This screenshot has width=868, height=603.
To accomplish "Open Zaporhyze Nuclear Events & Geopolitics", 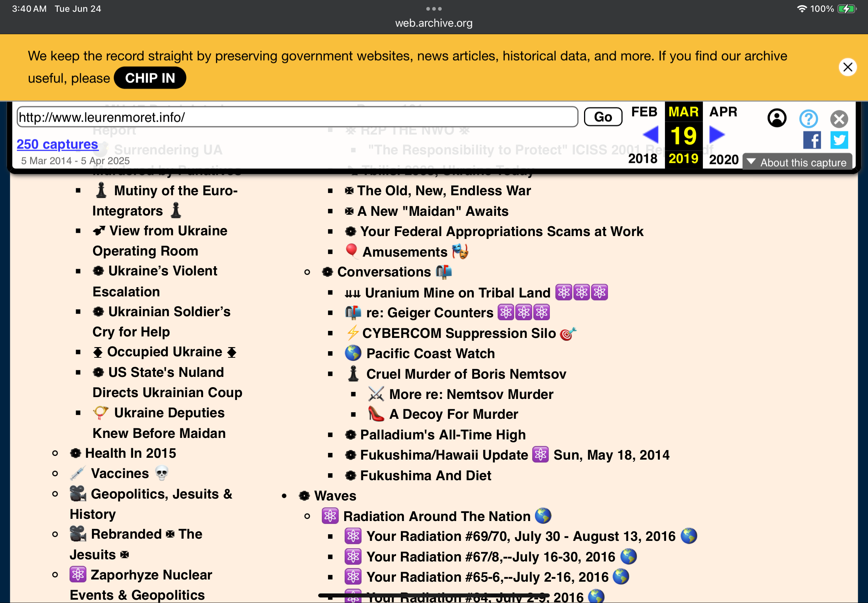I will [x=140, y=585].
